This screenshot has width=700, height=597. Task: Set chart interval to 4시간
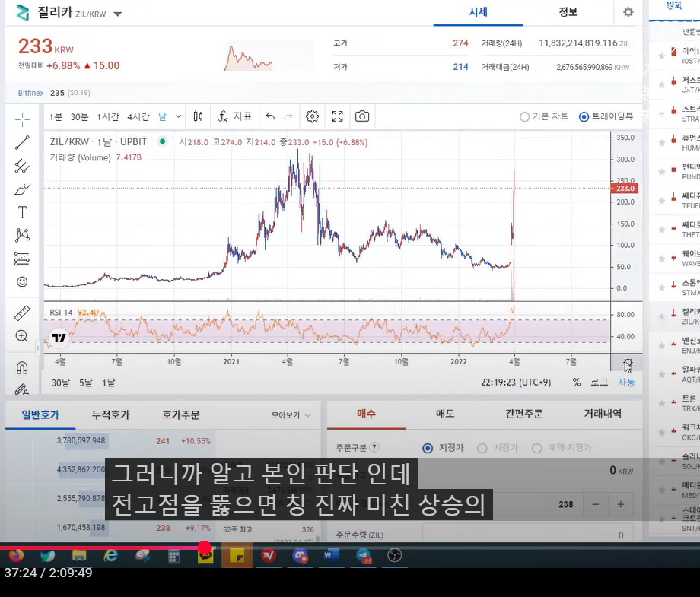tap(138, 117)
